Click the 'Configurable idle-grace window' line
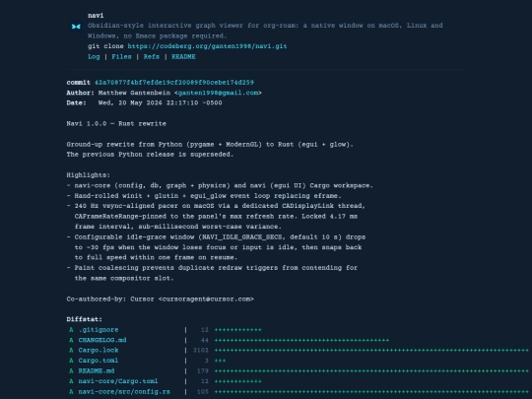 point(216,237)
